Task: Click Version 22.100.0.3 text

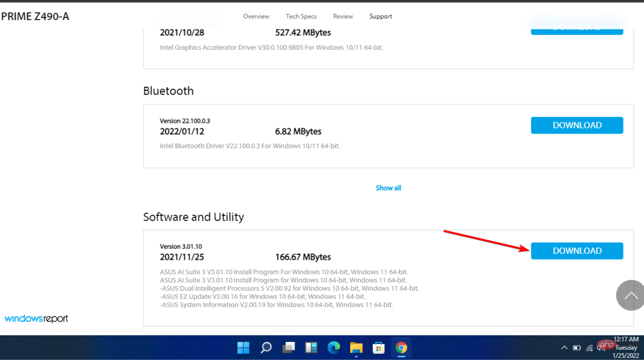Action: tap(185, 121)
